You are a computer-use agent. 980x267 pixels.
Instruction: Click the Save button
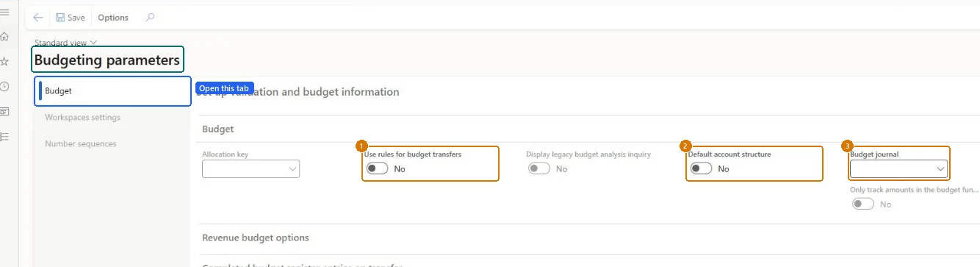point(70,18)
